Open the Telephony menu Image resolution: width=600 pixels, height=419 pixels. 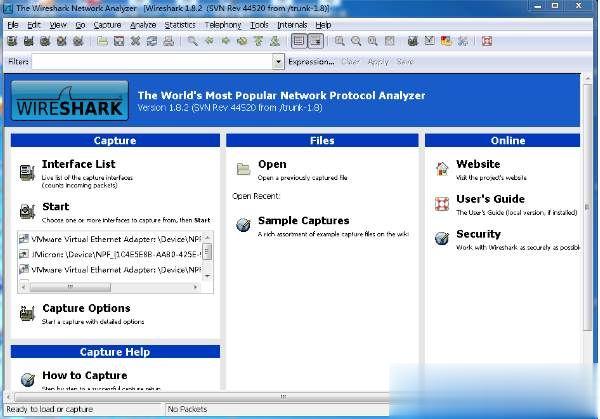(x=223, y=25)
